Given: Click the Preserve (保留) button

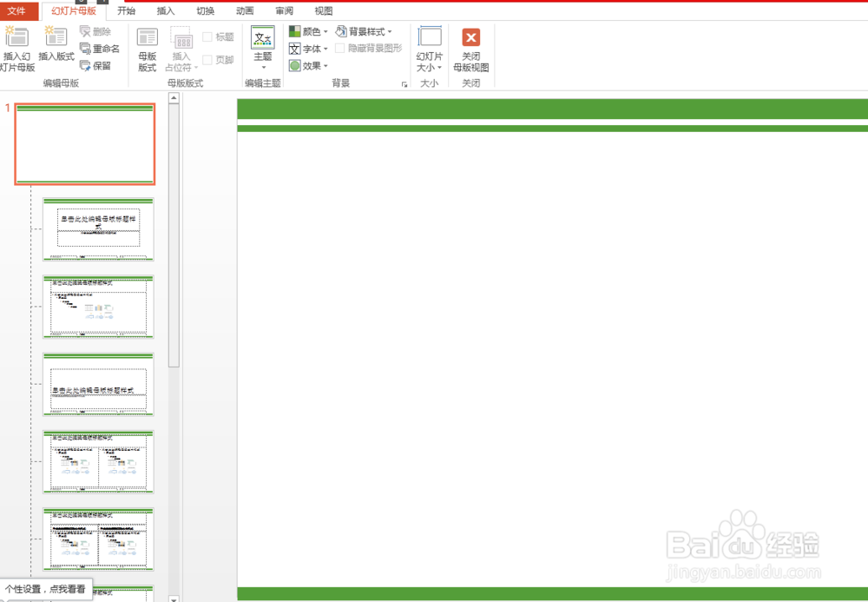Looking at the screenshot, I should click(95, 66).
